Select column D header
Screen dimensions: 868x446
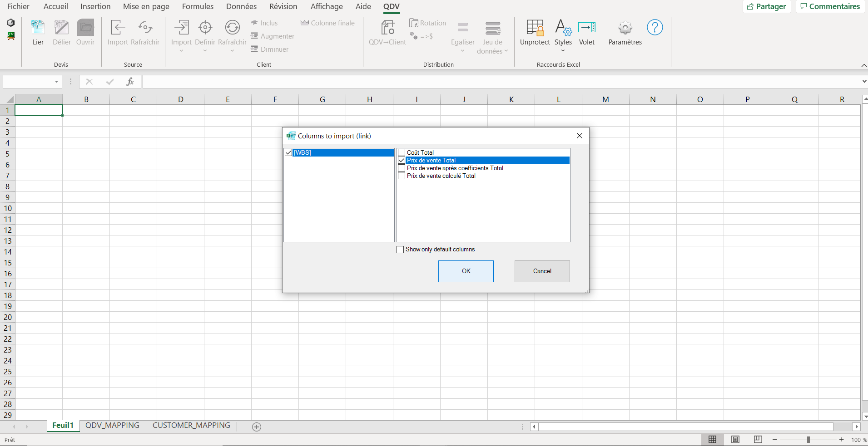pyautogui.click(x=180, y=99)
